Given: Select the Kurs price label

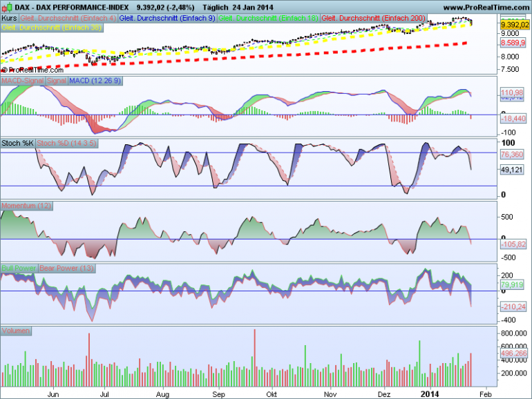Looking at the screenshot, I should point(9,18).
